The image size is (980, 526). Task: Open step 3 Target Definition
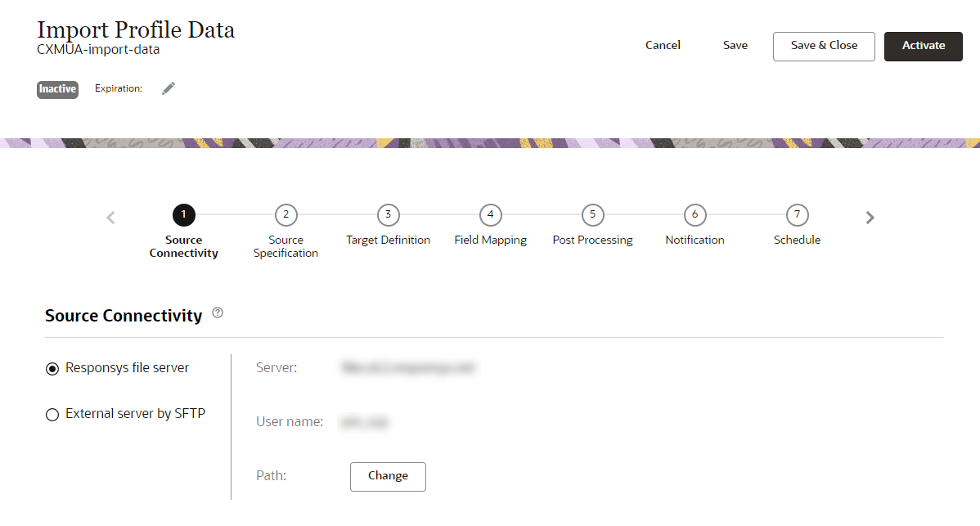tap(388, 215)
